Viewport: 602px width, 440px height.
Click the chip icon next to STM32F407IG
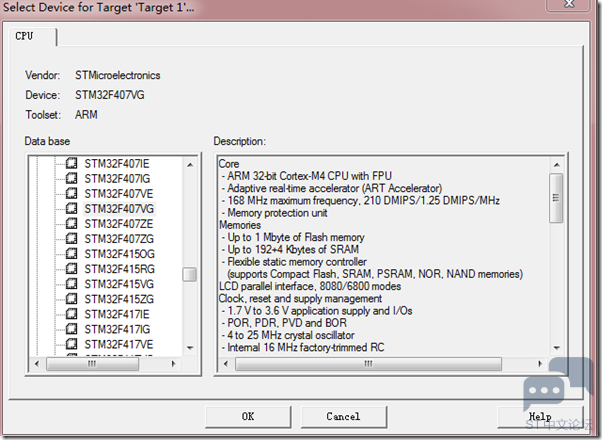72,177
